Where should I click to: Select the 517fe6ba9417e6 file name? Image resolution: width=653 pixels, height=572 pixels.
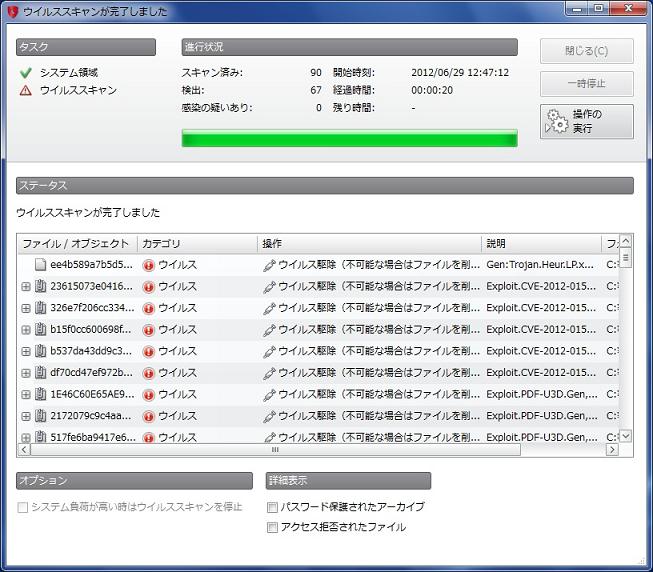93,437
